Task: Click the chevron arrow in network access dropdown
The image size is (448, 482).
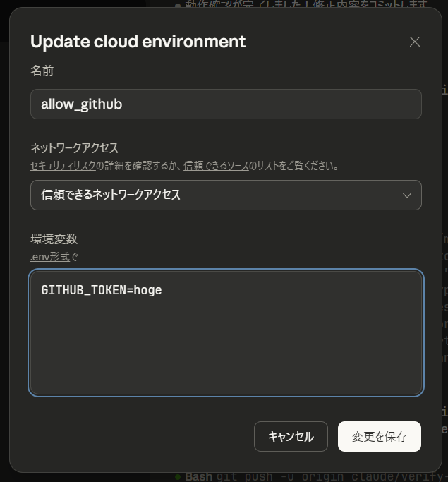Action: coord(407,195)
